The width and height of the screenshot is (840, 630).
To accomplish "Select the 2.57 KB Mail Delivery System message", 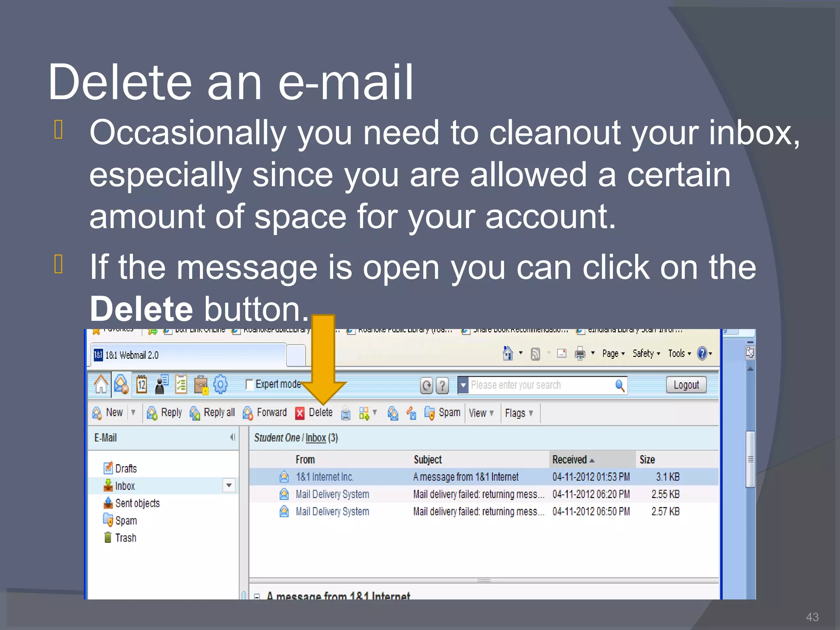I will [x=484, y=511].
